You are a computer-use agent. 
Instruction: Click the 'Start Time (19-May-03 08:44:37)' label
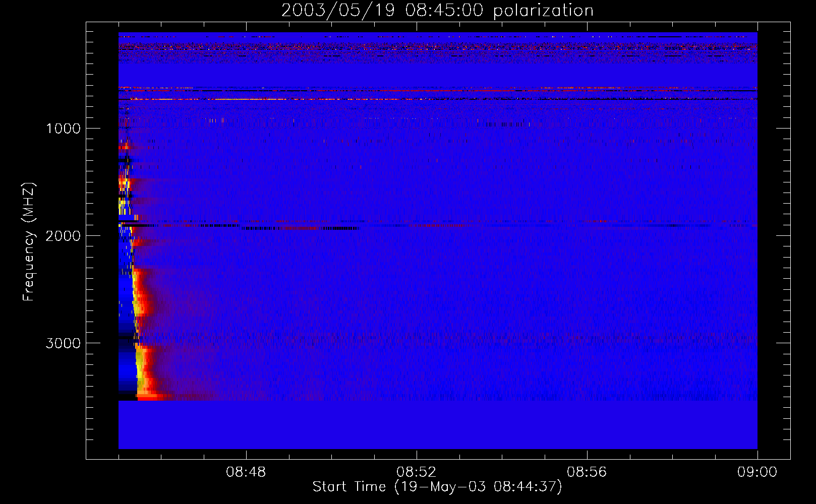437,487
